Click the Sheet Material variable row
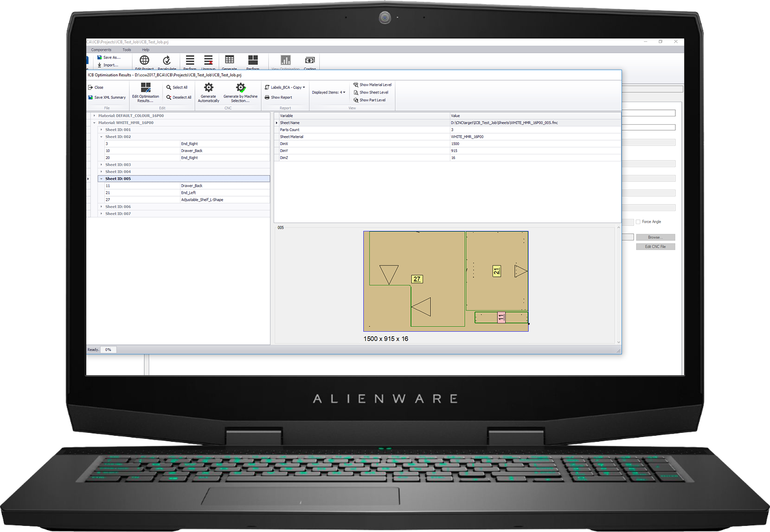This screenshot has height=532, width=770. [x=448, y=137]
